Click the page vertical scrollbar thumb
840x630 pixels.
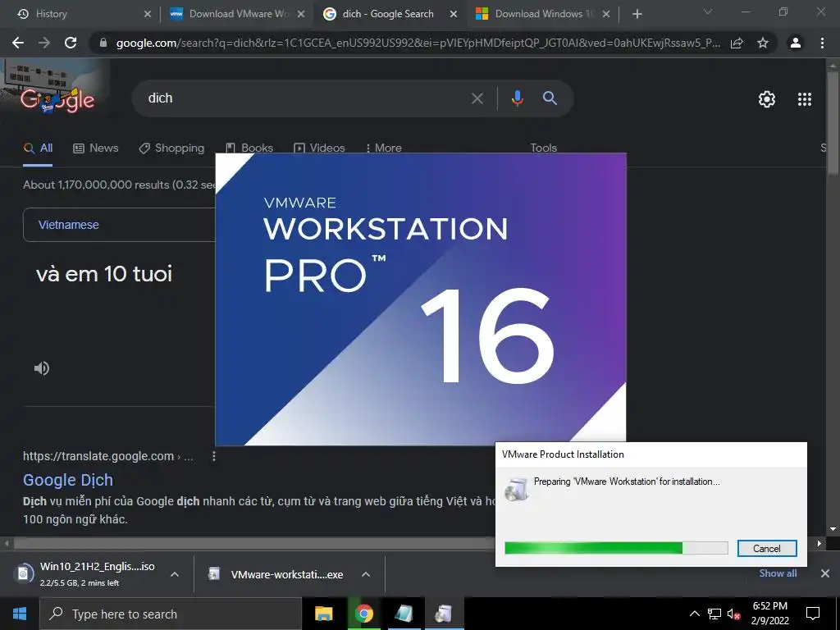(x=833, y=121)
